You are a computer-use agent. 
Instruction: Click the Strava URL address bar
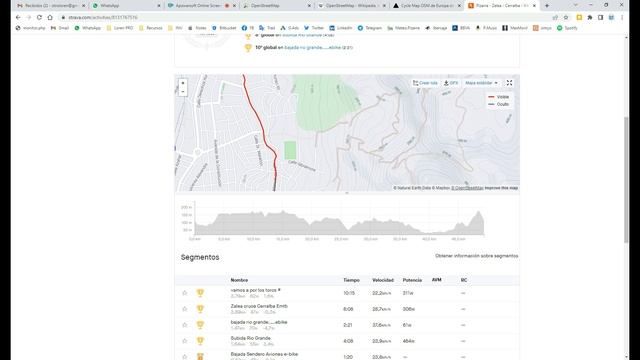click(302, 18)
